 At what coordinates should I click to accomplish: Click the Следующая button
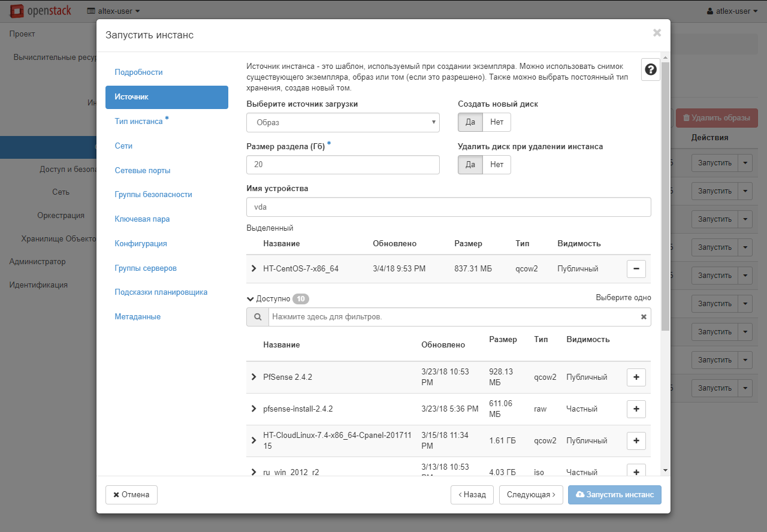(531, 495)
